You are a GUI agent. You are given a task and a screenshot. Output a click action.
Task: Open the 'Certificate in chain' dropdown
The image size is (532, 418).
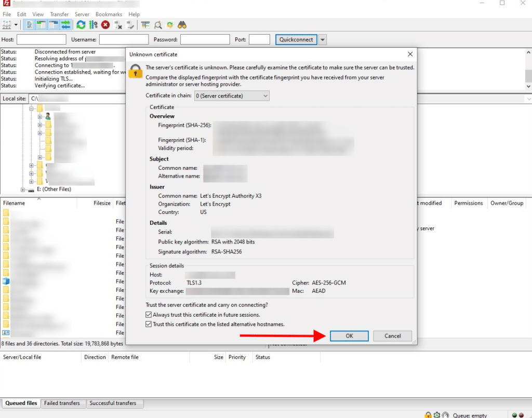tap(231, 96)
